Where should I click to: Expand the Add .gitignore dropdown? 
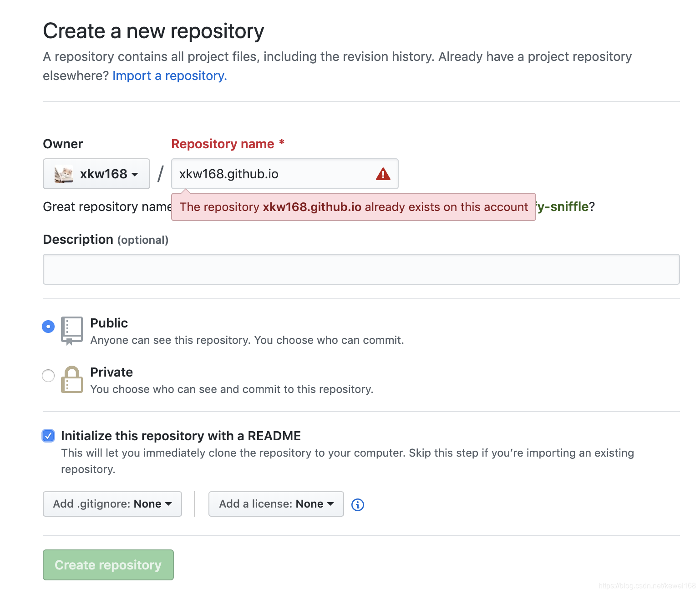point(112,504)
